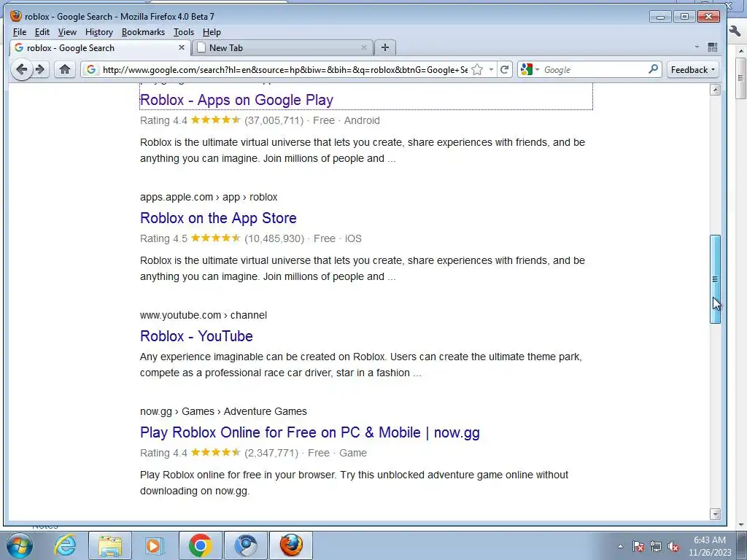
Task: Click the wrench icon in background window
Action: click(x=735, y=31)
